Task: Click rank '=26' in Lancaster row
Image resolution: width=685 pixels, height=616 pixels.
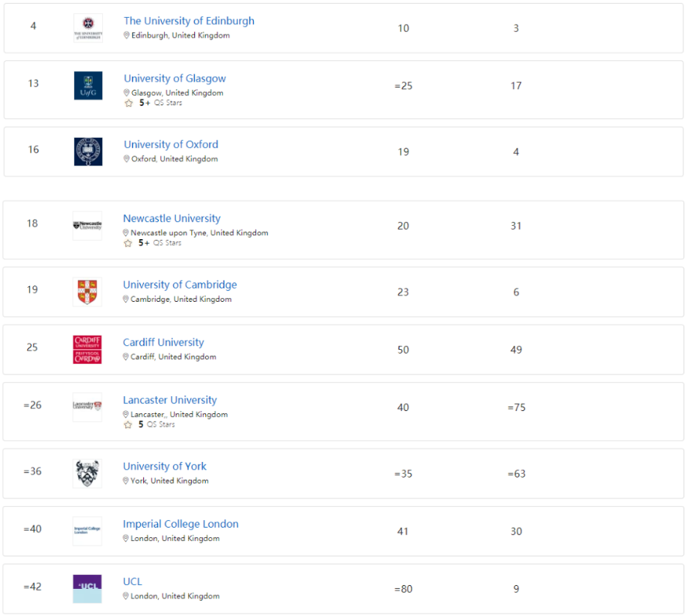Action: click(33, 406)
